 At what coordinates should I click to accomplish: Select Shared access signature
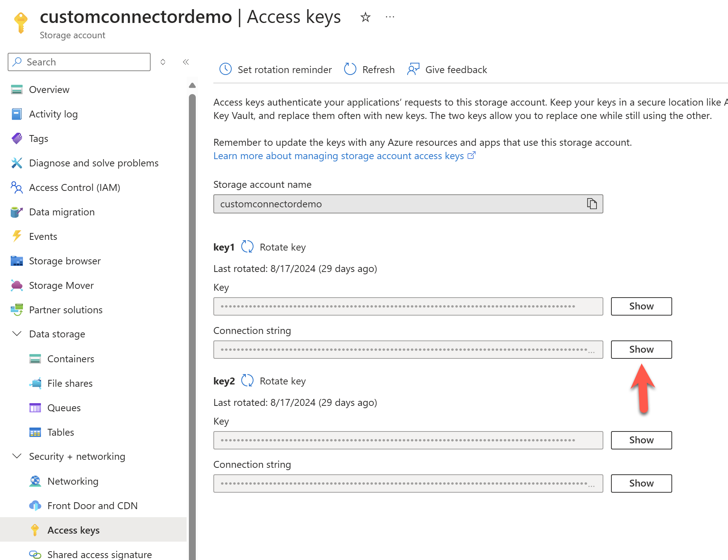click(99, 554)
